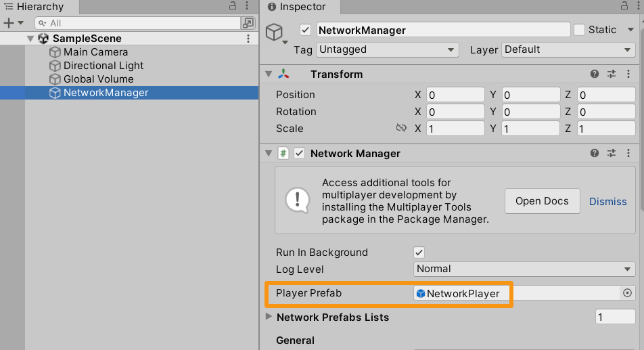Expand the Network Prefabs Lists foldout
Screen dimensions: 644x350
(269, 316)
